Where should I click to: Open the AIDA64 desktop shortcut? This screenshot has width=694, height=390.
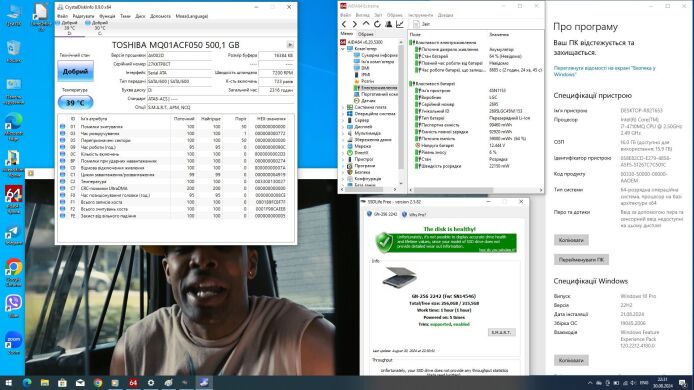[13, 199]
